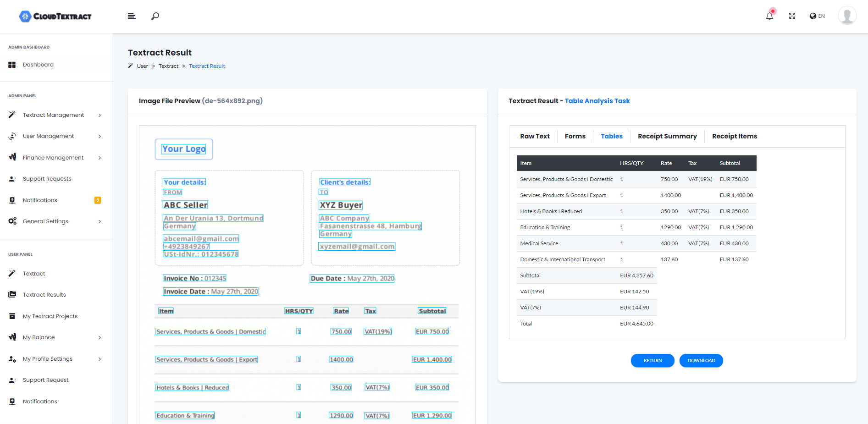This screenshot has width=868, height=424.
Task: Expand My Balance submenu chevron
Action: coord(100,337)
